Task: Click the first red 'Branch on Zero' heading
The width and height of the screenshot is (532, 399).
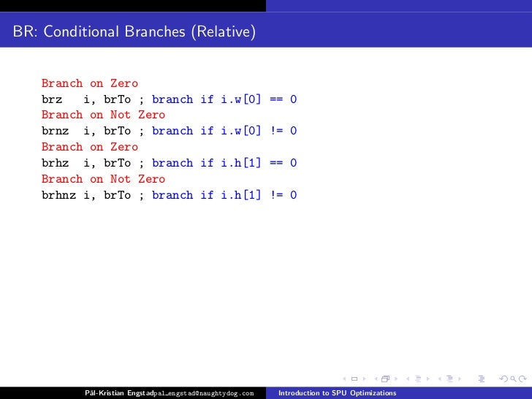Action: coord(90,83)
